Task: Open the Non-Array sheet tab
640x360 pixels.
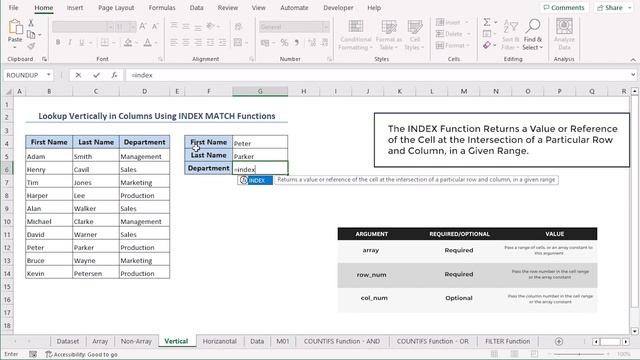Action: point(136,341)
